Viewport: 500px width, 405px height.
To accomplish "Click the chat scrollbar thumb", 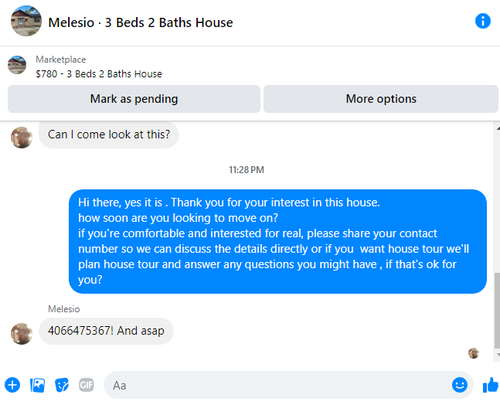I will click(x=497, y=310).
